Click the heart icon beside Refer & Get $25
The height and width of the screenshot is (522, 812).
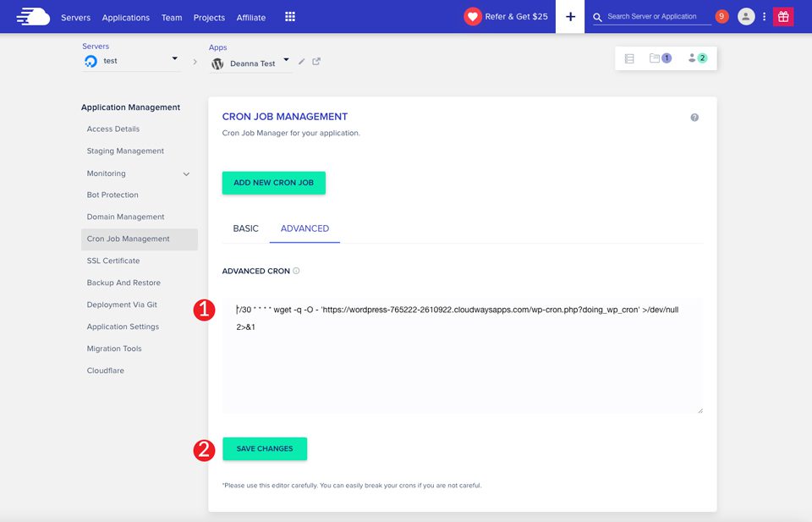click(x=473, y=15)
